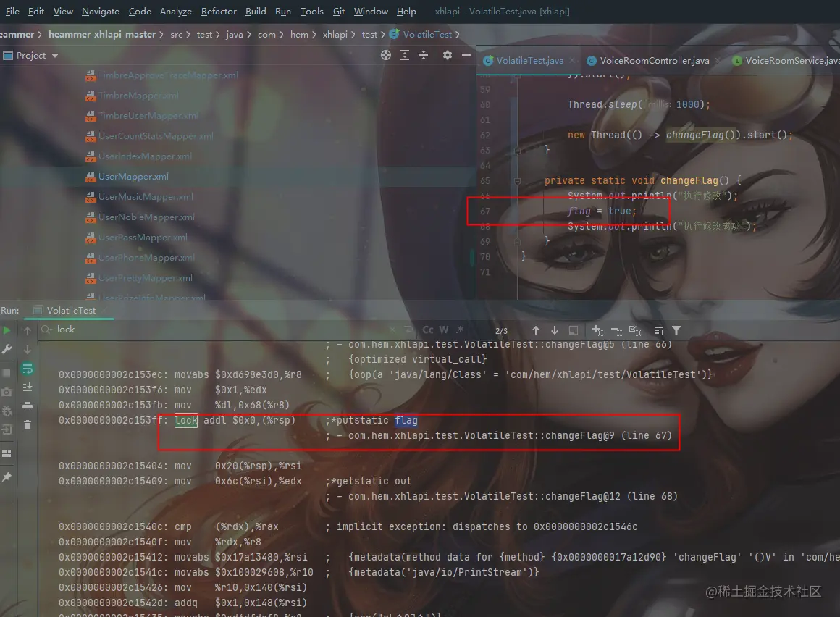Hide the Project tool window

tap(466, 55)
